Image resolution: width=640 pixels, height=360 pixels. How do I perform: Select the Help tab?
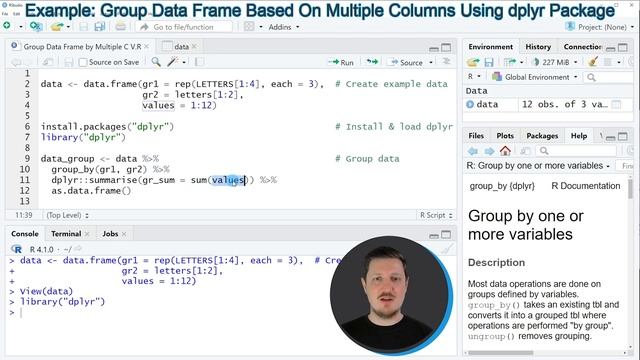click(x=579, y=136)
